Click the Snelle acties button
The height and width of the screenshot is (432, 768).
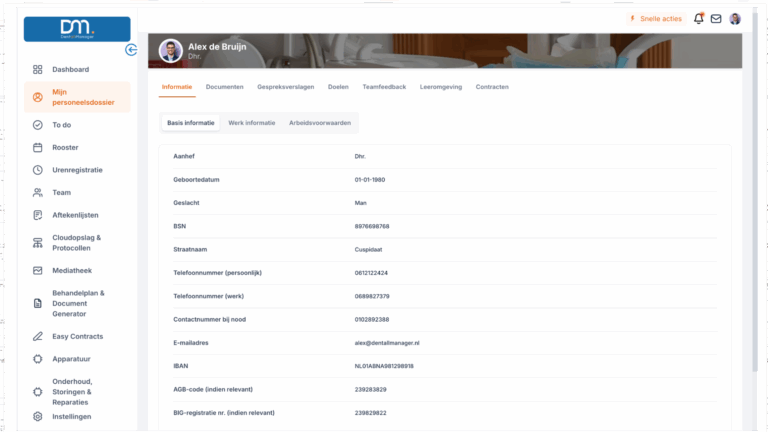(656, 19)
